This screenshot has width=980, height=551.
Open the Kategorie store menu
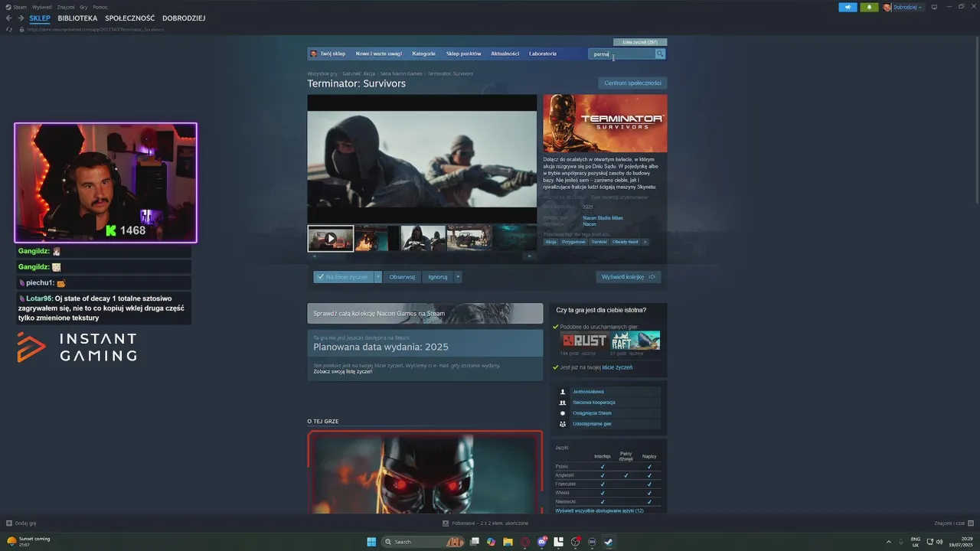pyautogui.click(x=423, y=54)
